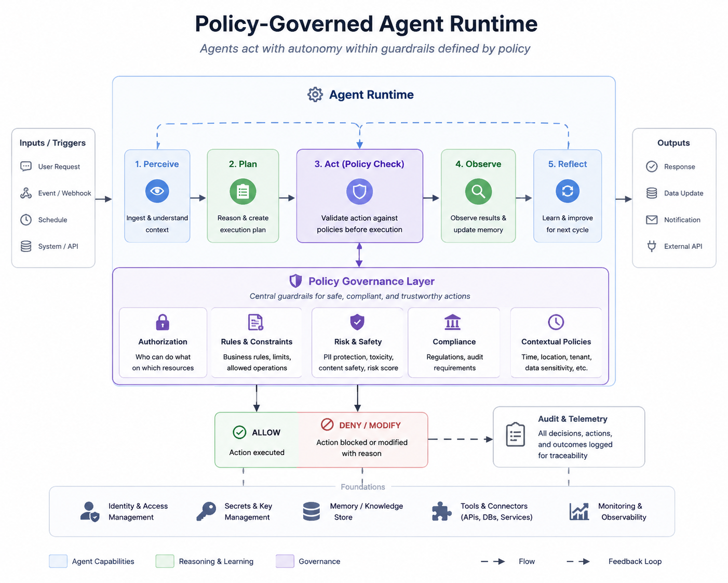Image resolution: width=728 pixels, height=583 pixels.
Task: Click the Contextual Policies clock icon
Action: click(x=556, y=322)
